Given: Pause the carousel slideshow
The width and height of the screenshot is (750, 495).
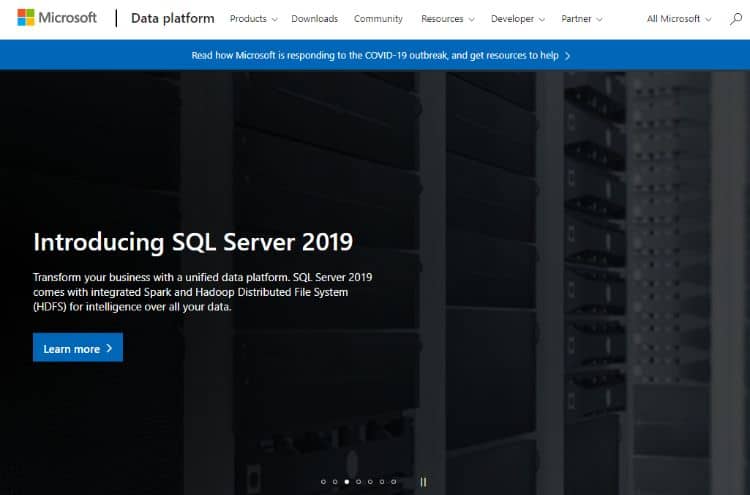Looking at the screenshot, I should (423, 482).
